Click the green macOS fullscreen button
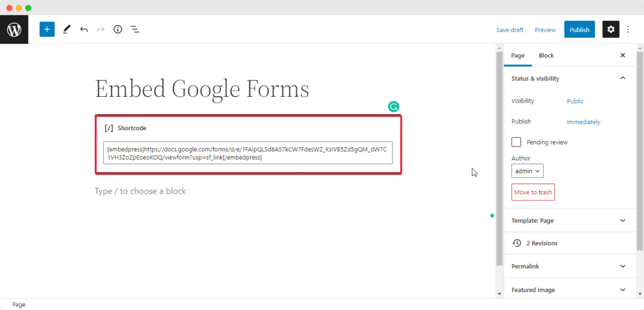 tap(28, 8)
